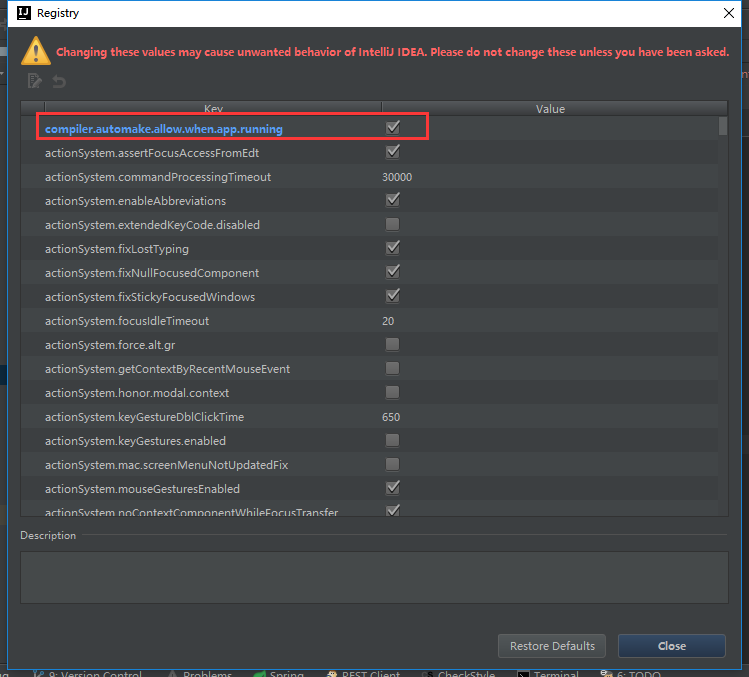
Task: Select the actionSystem.fixLostTyping key
Action: 117,249
